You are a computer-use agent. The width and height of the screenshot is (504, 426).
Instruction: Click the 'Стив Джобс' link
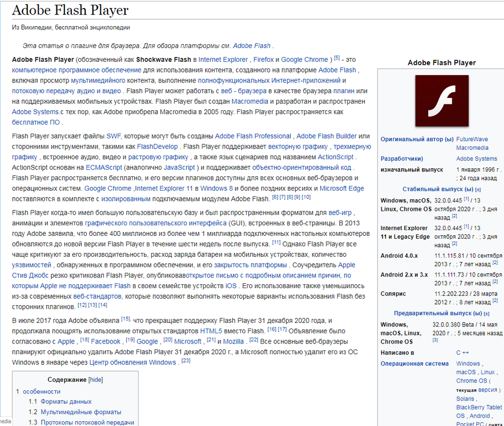pos(30,276)
